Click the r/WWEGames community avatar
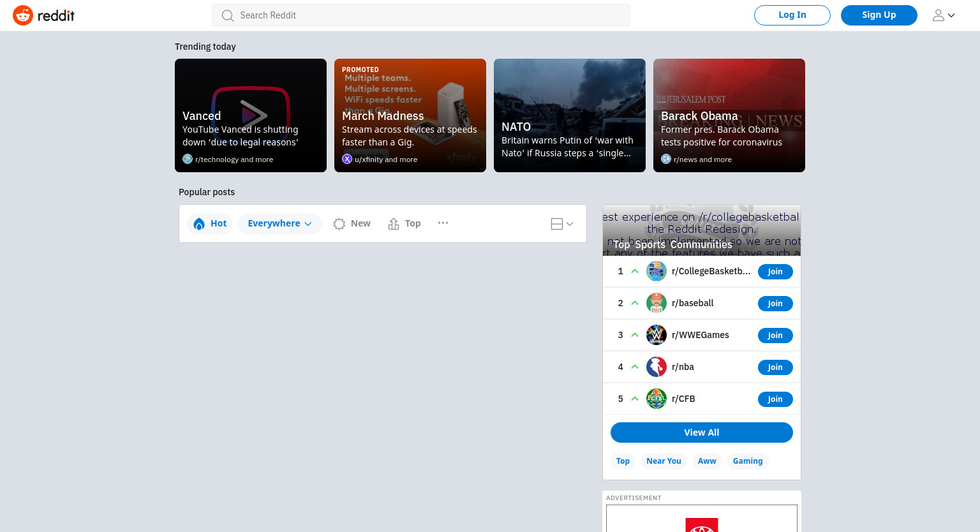This screenshot has height=532, width=980. coord(657,335)
